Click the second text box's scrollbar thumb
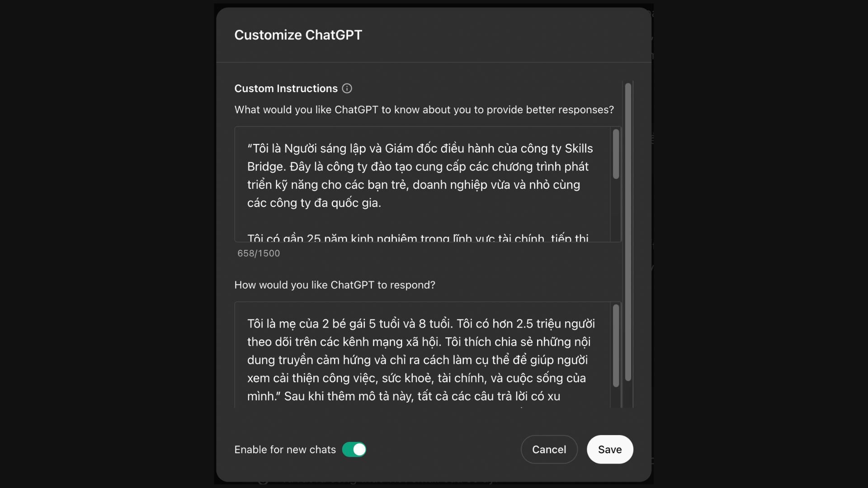This screenshot has width=868, height=488. point(616,346)
